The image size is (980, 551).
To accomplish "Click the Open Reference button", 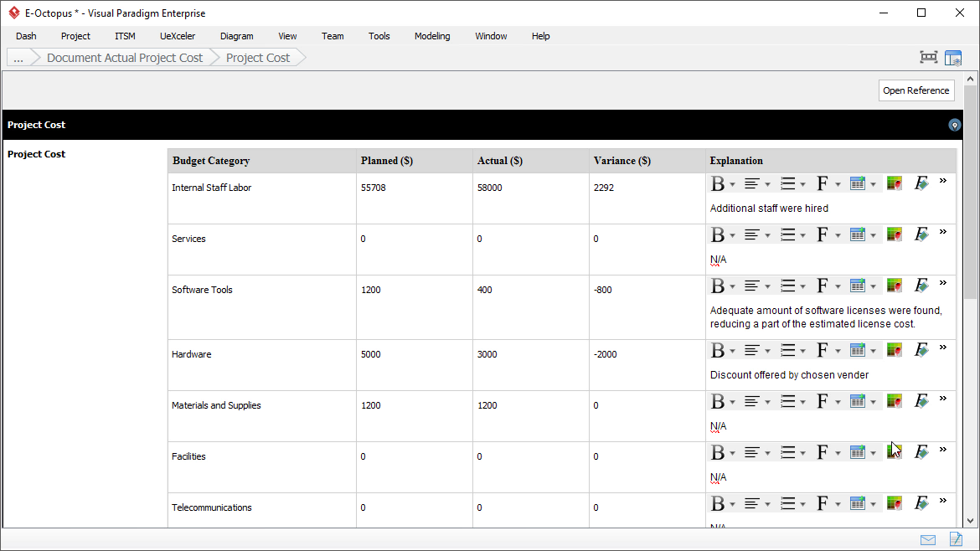I will (916, 90).
